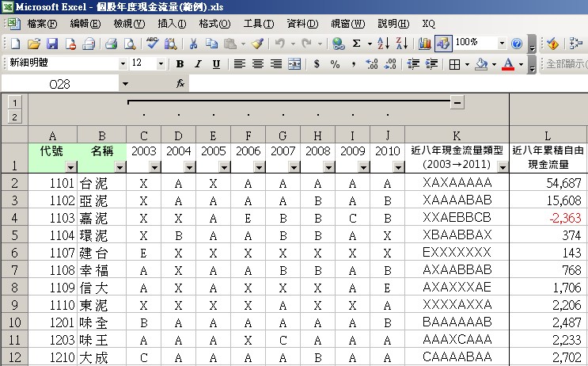Open the 名稱 column filter dropdown
588x366 pixels.
(120, 166)
